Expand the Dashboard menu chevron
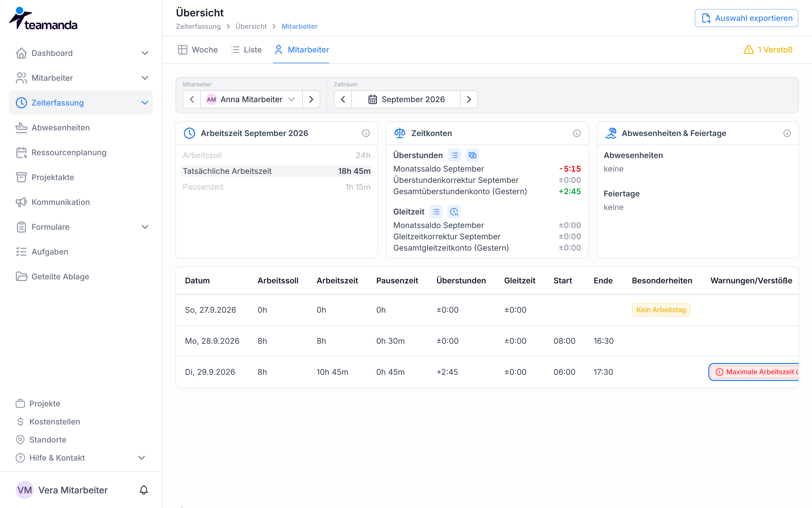Screen dimensions: 812x508 tap(145, 53)
